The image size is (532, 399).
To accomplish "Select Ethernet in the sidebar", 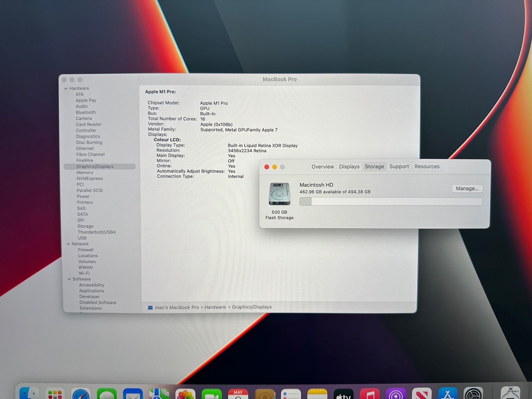I will pyautogui.click(x=85, y=149).
